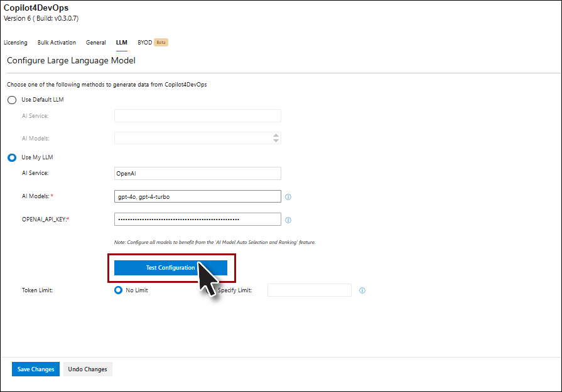The image size is (562, 392).
Task: Click the info icon beside AI Models
Action: tap(288, 197)
